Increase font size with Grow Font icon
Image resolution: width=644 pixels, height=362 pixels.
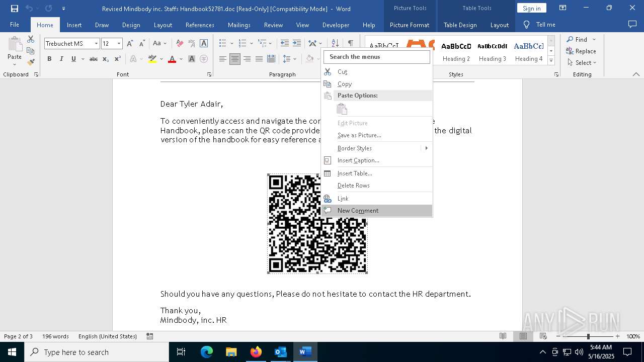click(130, 44)
